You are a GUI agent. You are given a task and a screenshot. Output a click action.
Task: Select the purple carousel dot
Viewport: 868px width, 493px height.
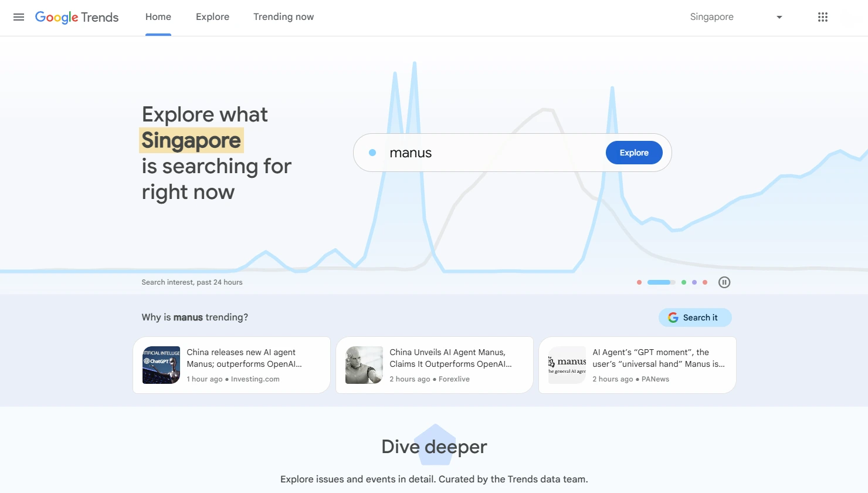pyautogui.click(x=694, y=282)
